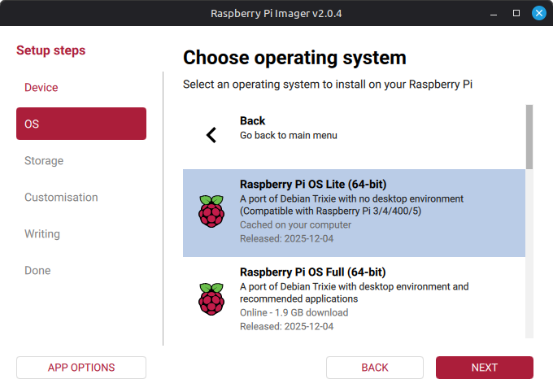This screenshot has width=553, height=392.
Task: Close the Raspberry Pi Imager window
Action: pyautogui.click(x=538, y=13)
